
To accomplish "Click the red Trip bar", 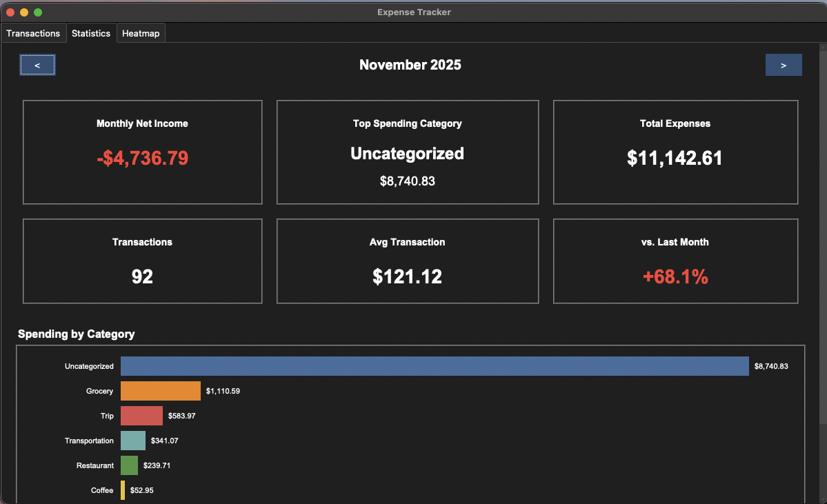I will [x=142, y=416].
